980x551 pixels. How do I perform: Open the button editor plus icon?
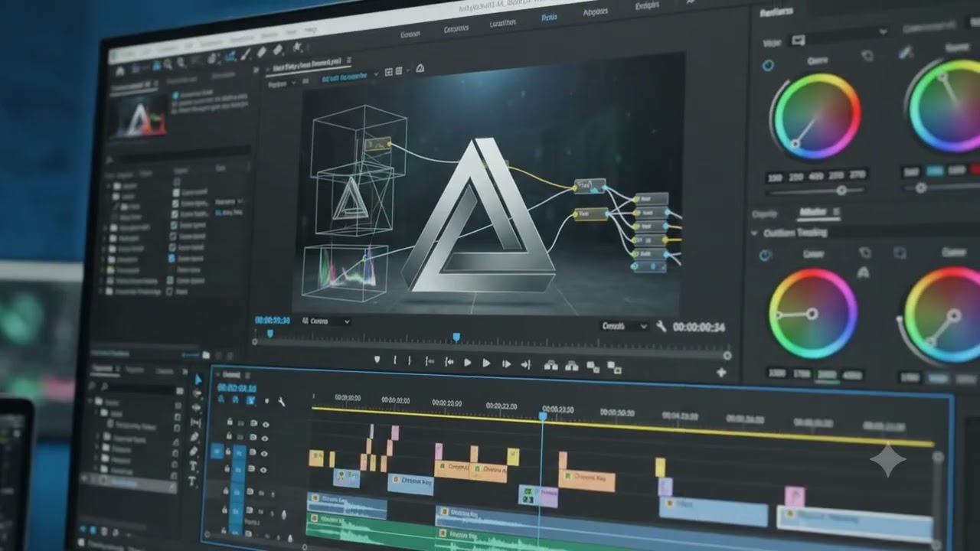pyautogui.click(x=720, y=373)
